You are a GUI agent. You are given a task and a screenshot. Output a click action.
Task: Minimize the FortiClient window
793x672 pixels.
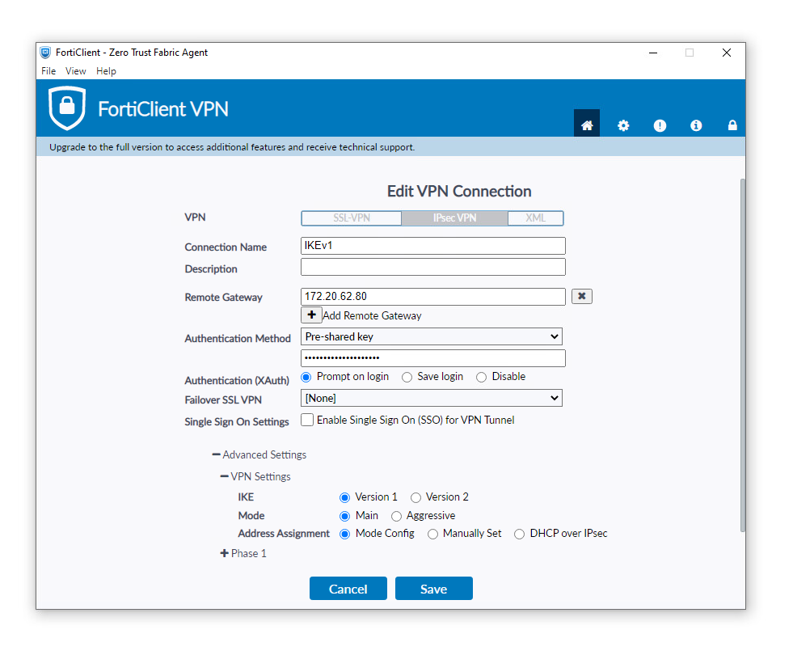pyautogui.click(x=653, y=53)
